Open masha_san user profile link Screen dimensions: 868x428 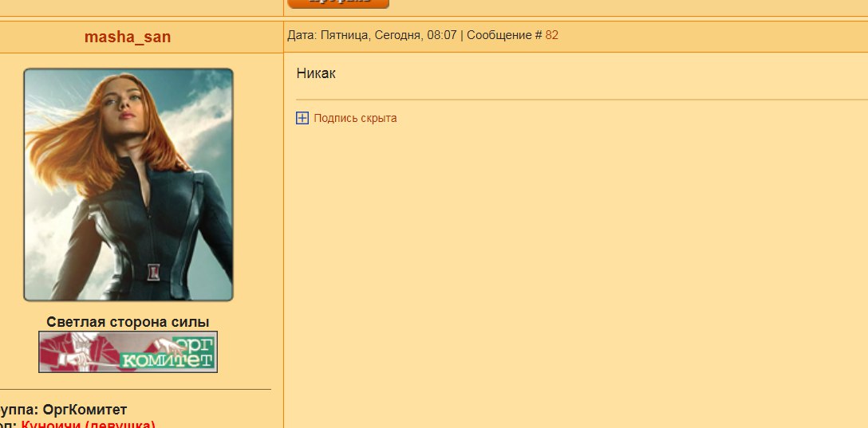pyautogui.click(x=128, y=37)
